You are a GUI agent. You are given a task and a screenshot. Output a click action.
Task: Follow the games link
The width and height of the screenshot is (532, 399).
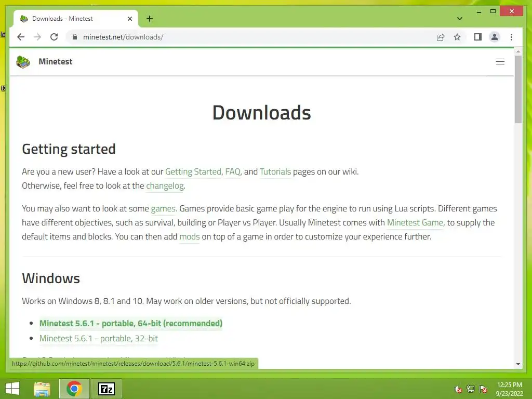pyautogui.click(x=163, y=209)
